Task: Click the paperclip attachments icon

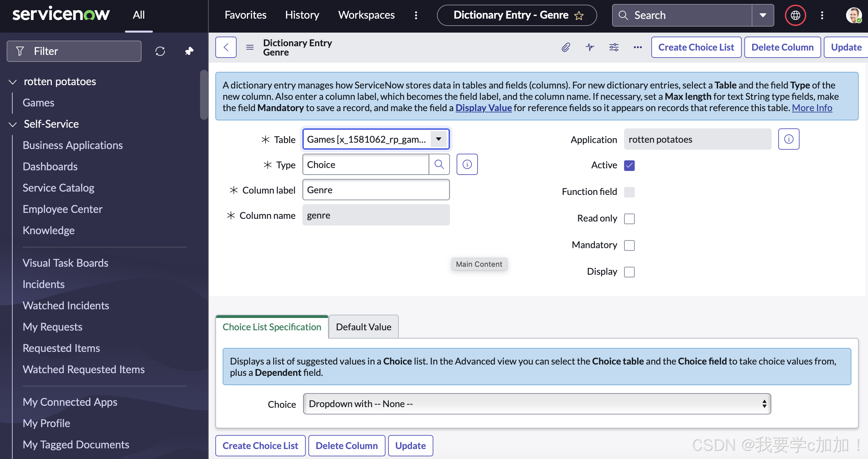Action: [566, 47]
